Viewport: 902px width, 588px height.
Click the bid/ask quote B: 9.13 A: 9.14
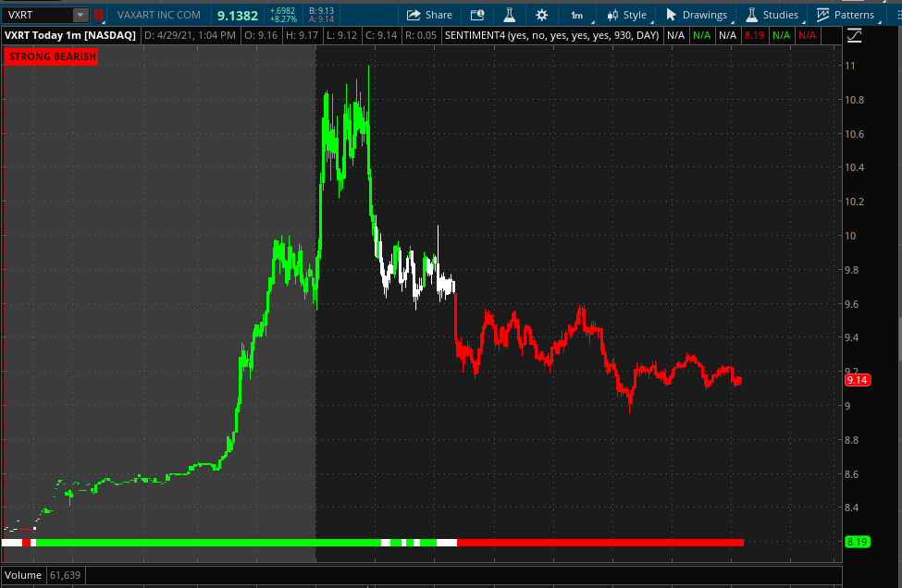tap(321, 15)
